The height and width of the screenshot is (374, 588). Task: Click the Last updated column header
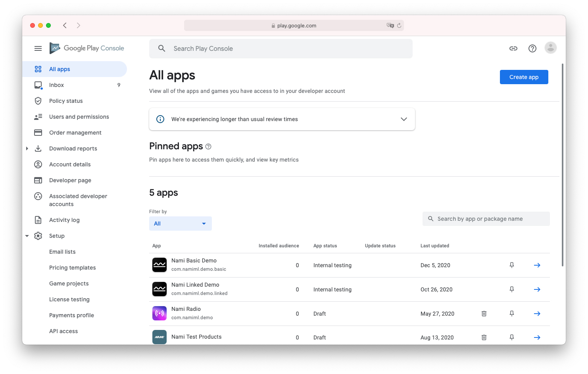[435, 246]
